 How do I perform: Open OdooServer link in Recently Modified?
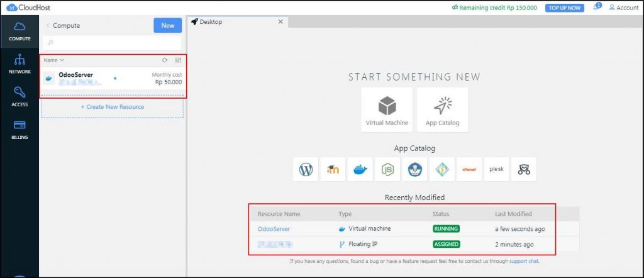click(274, 229)
